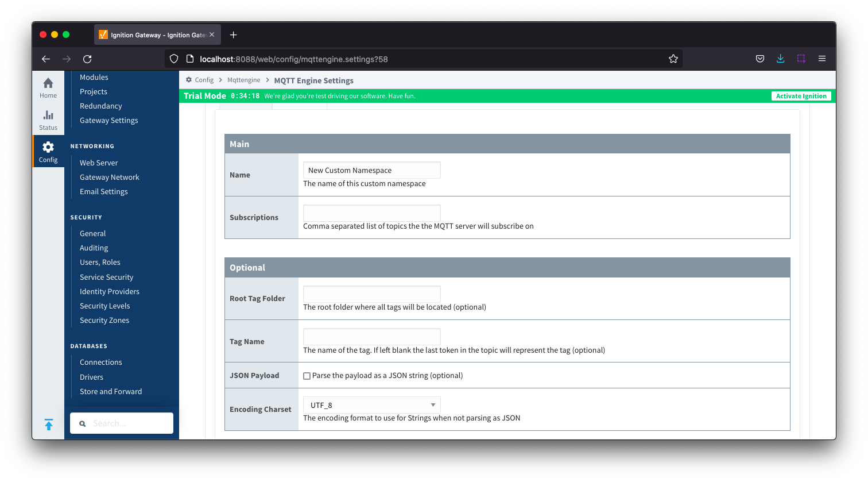This screenshot has height=482, width=868.
Task: Click the Main section header
Action: 507,144
